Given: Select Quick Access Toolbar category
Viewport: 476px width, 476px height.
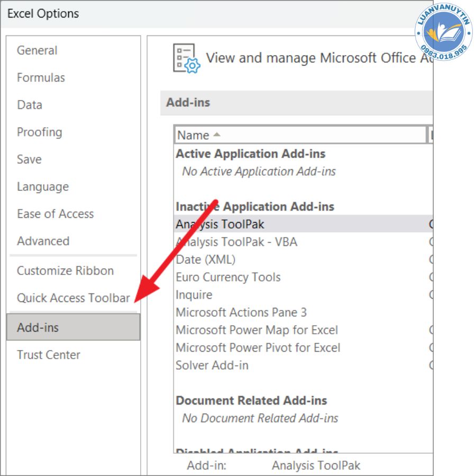Looking at the screenshot, I should pyautogui.click(x=73, y=298).
